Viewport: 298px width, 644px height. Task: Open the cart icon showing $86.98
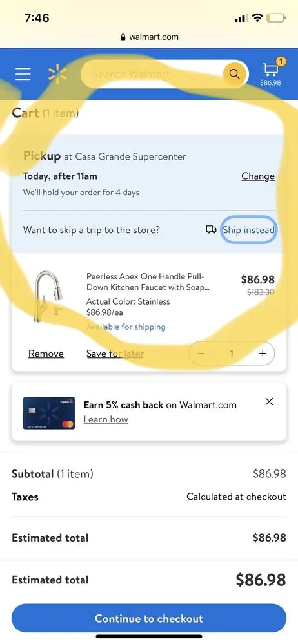coord(270,71)
